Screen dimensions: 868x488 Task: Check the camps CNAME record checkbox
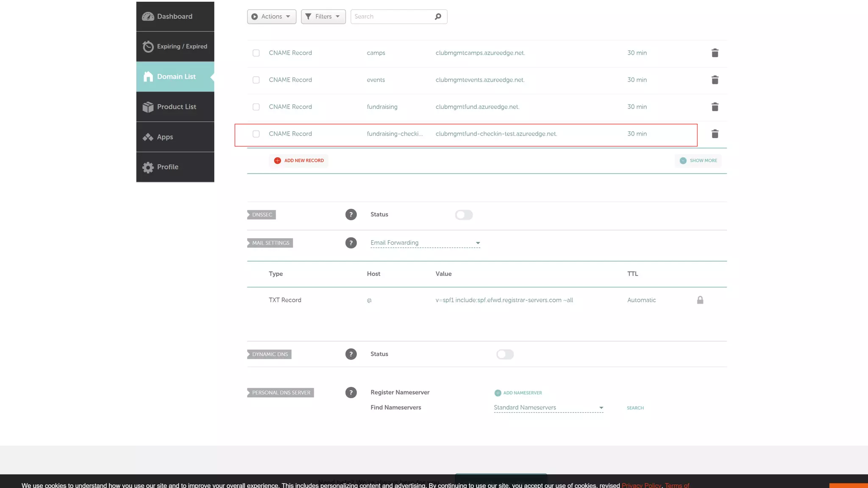tap(256, 53)
